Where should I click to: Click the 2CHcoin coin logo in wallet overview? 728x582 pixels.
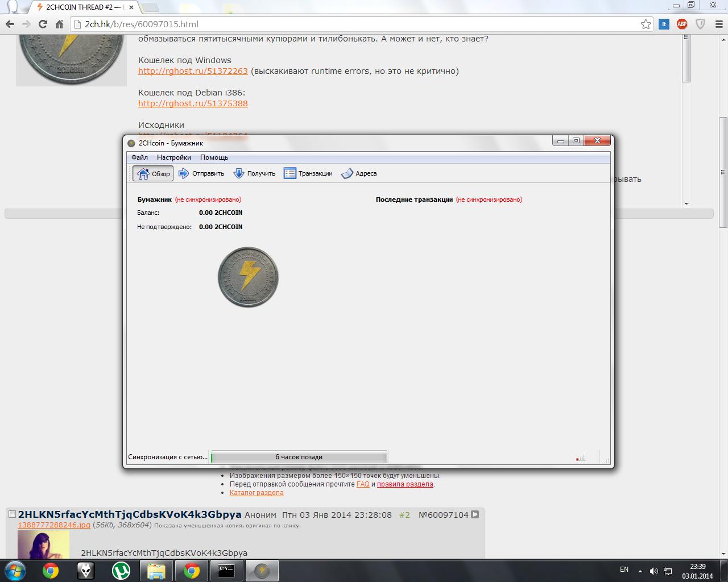tap(249, 277)
